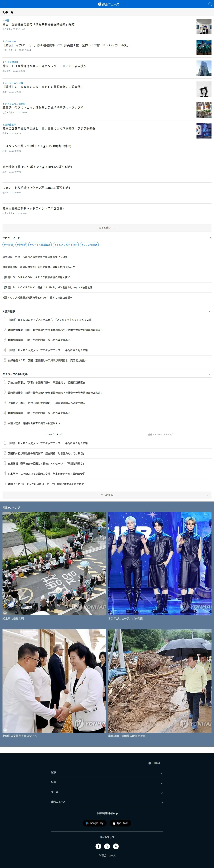Open popular article 友好提携３５年 京畿道と神奈川県
Screen dimensions: 214x868
pos(48,360)
